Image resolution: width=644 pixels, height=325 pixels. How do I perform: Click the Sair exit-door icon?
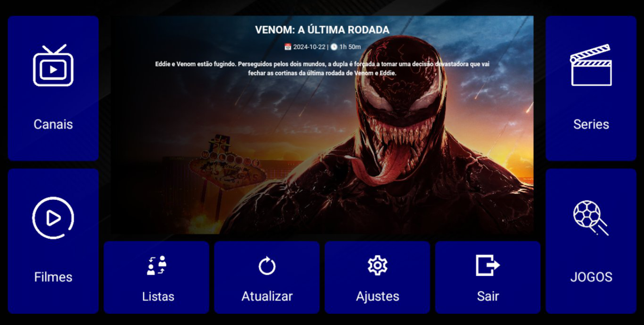pyautogui.click(x=488, y=265)
